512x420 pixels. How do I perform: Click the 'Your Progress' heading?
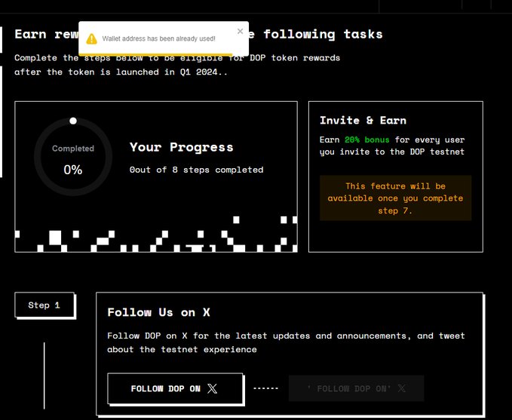[x=181, y=147]
